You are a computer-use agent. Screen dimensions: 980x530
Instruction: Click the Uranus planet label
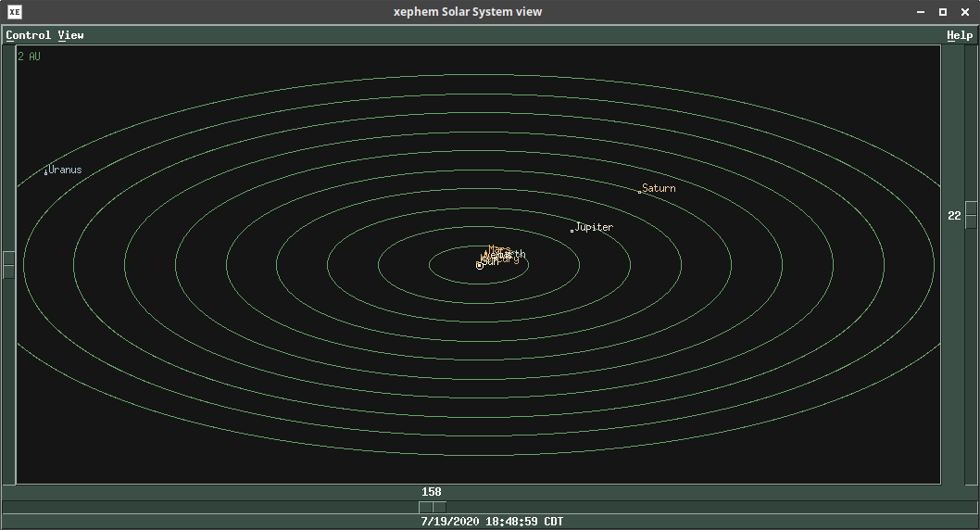[x=65, y=170]
